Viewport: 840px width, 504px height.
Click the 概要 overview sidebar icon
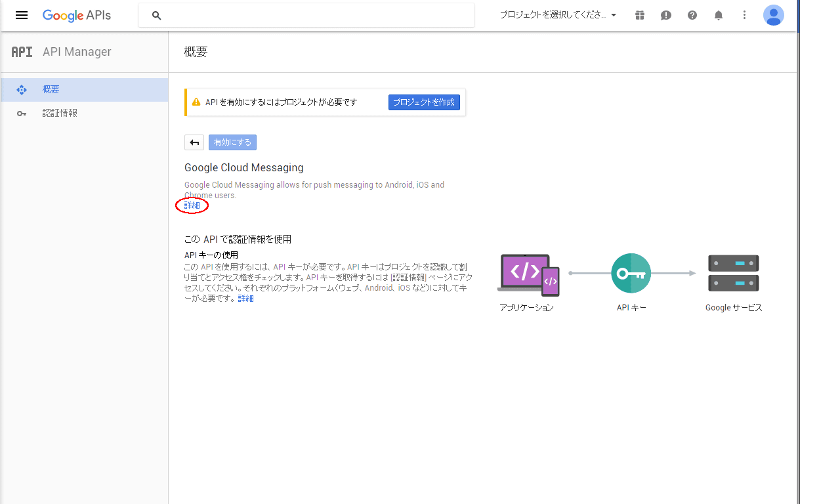(22, 90)
